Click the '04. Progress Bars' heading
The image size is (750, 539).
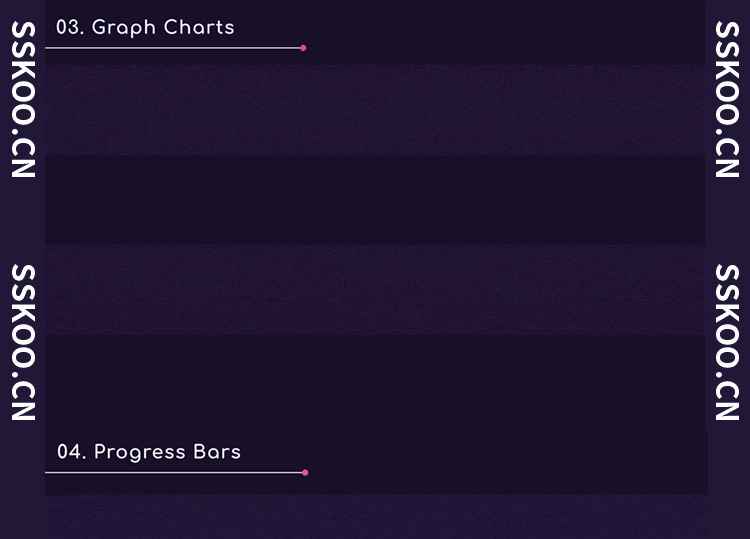point(148,452)
